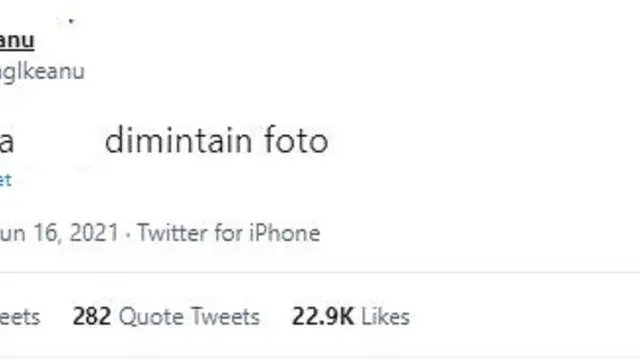640x360 pixels.
Task: Click the blue Translate Tweet link fragment
Action: pyautogui.click(x=6, y=180)
